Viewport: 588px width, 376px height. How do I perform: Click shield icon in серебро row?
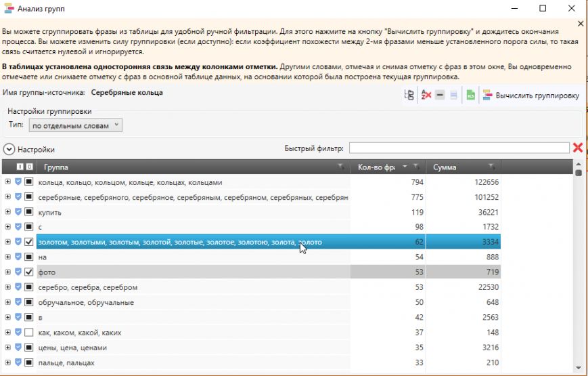click(x=18, y=287)
